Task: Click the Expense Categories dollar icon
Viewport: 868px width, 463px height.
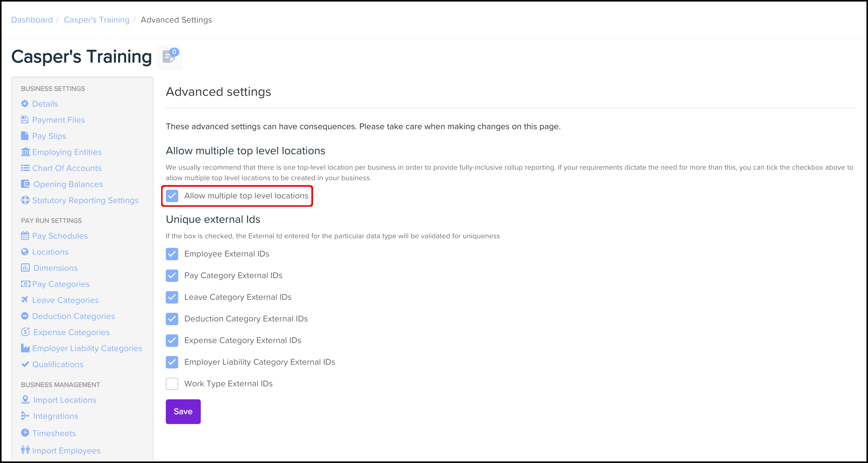Action: click(25, 332)
